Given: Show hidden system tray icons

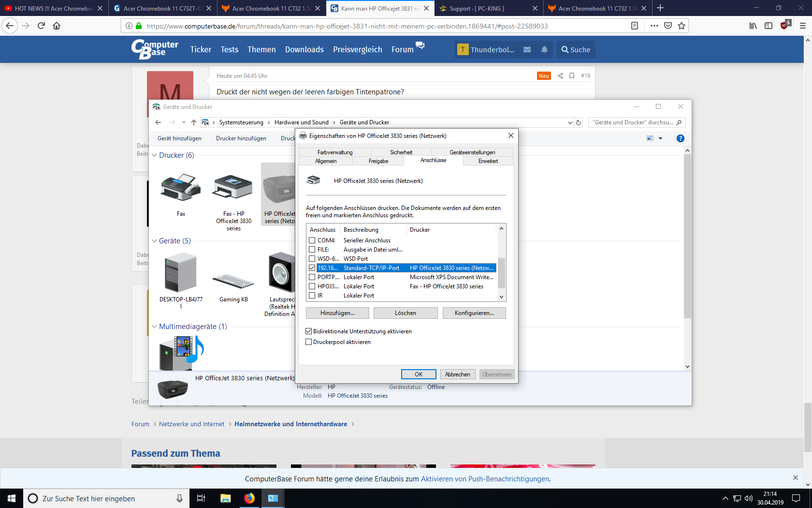Looking at the screenshot, I should [x=725, y=498].
